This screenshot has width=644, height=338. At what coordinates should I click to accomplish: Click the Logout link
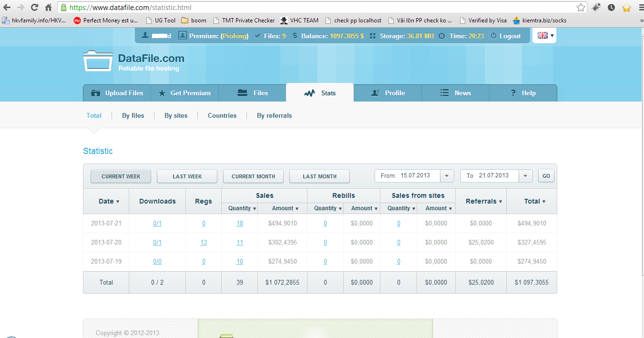pyautogui.click(x=506, y=36)
